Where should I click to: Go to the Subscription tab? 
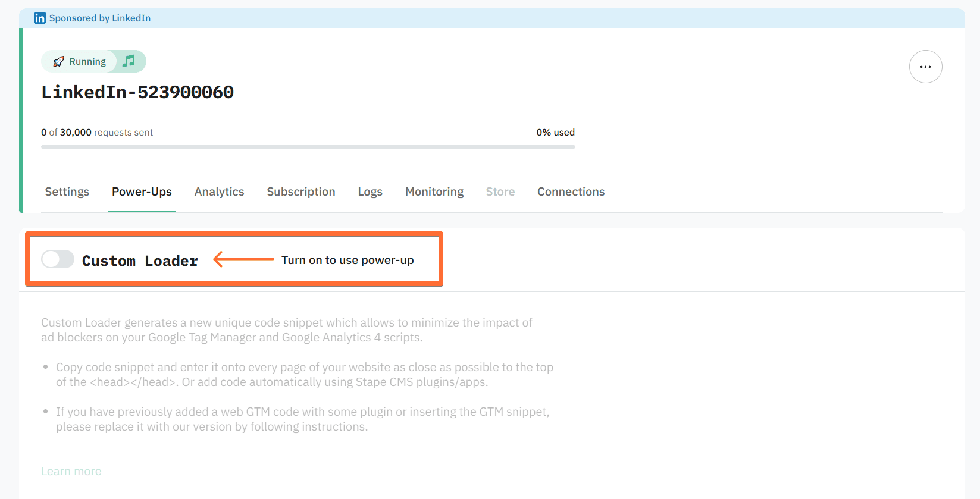point(301,192)
